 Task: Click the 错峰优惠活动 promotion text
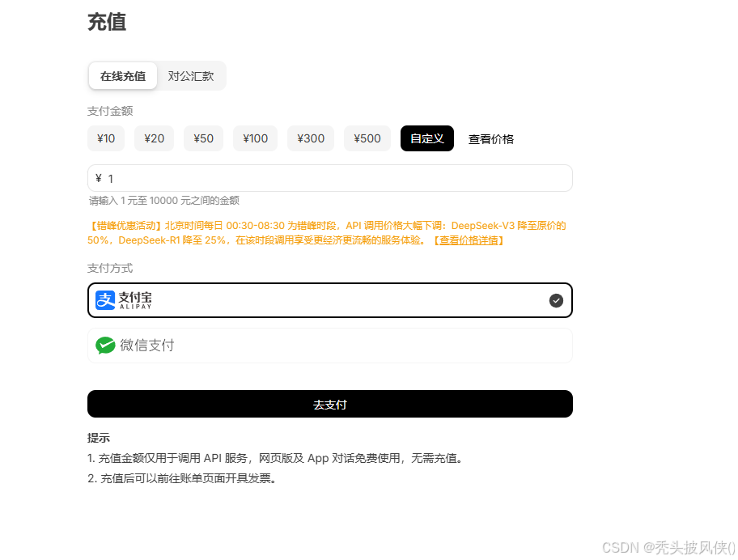[x=327, y=233]
